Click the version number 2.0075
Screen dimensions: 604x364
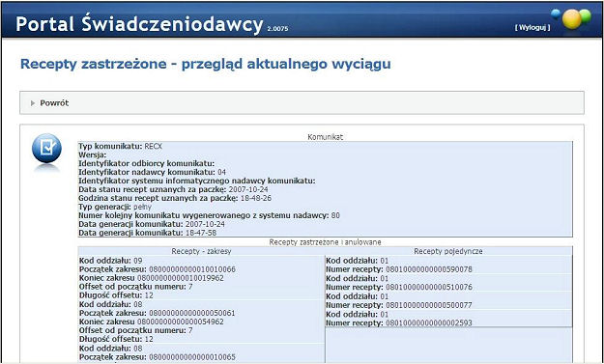(x=277, y=29)
